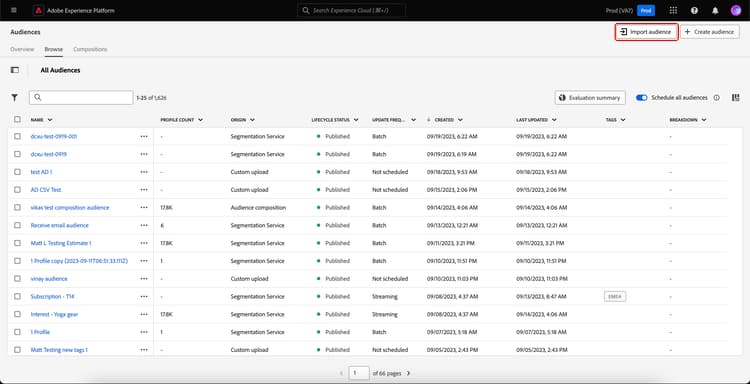750x384 pixels.
Task: Go to the next page arrow
Action: pos(408,373)
